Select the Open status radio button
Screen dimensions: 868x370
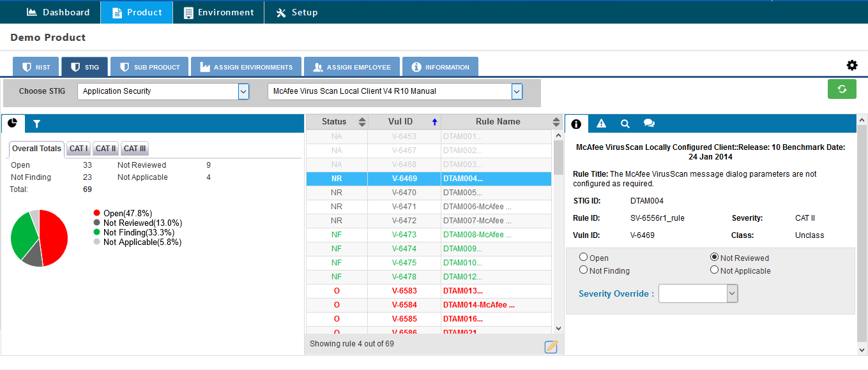583,257
